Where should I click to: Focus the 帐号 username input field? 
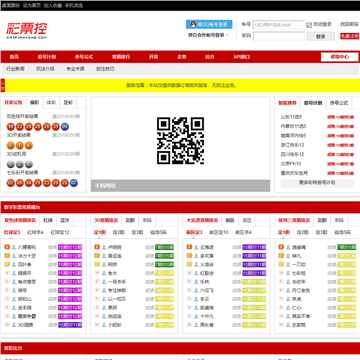279,25
